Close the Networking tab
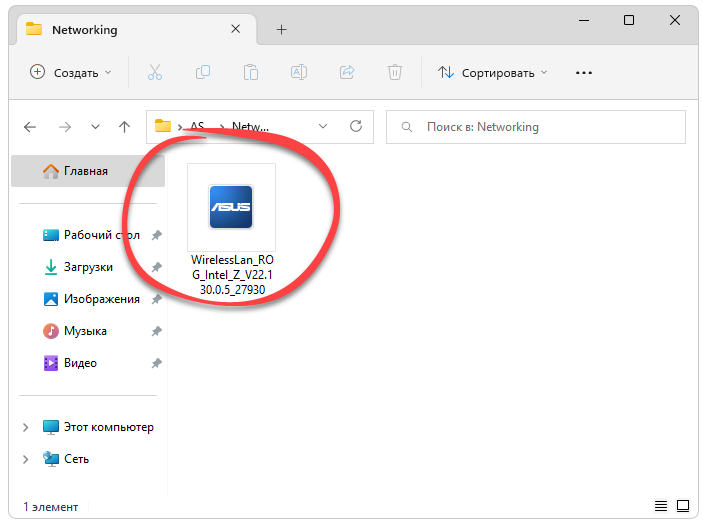Viewport: 703px width, 524px height. [235, 29]
